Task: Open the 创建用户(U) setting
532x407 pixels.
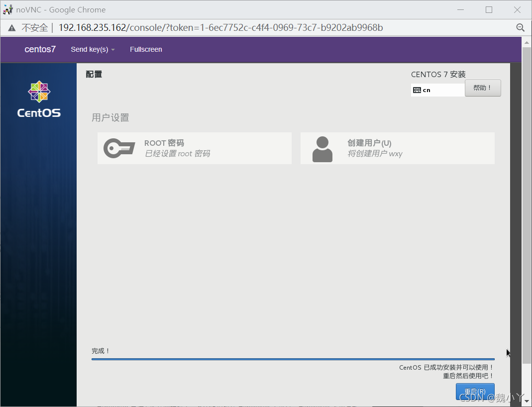Action: [397, 148]
